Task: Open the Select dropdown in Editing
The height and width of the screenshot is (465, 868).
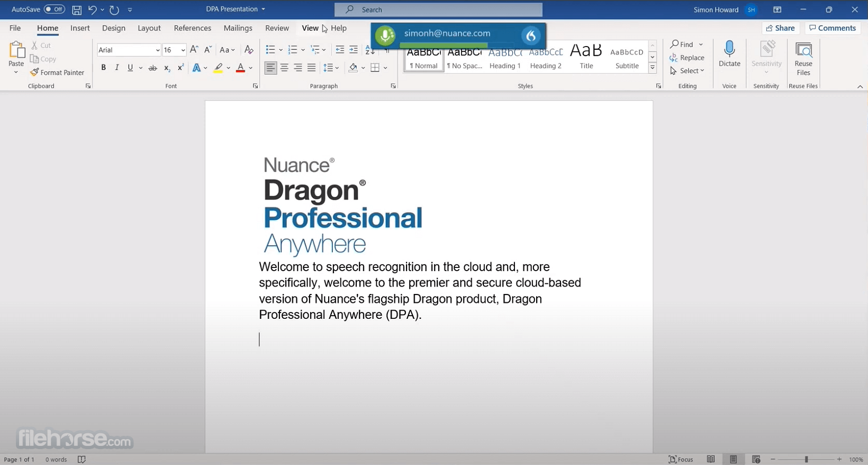Action: pos(687,71)
